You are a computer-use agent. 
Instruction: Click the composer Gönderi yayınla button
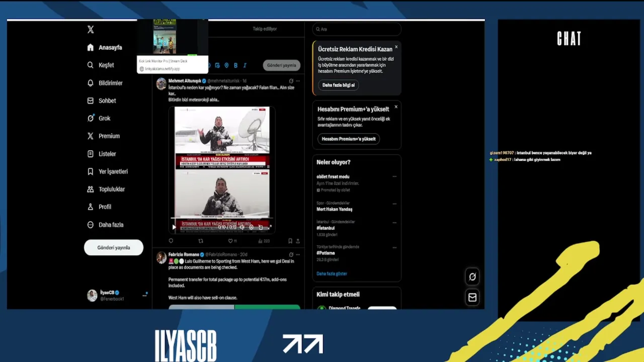pyautogui.click(x=282, y=65)
